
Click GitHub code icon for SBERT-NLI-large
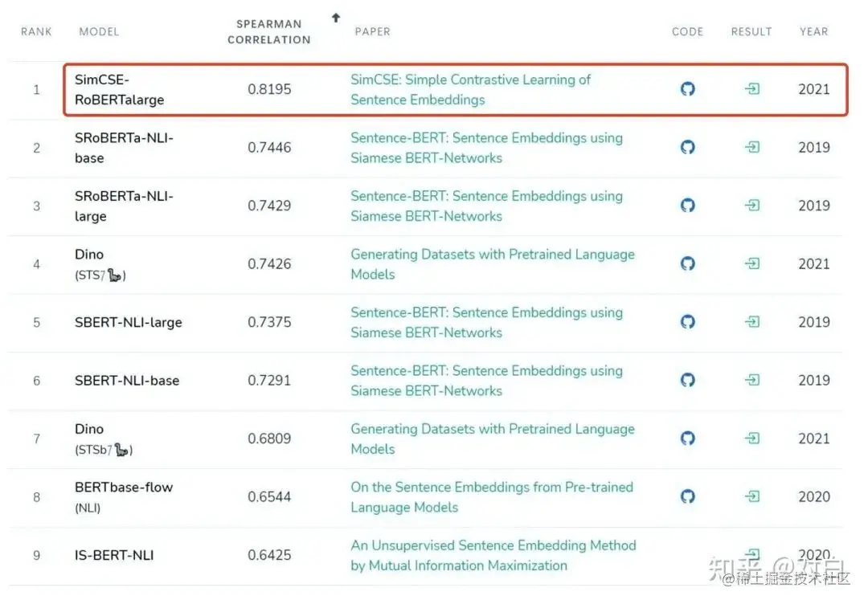click(687, 322)
